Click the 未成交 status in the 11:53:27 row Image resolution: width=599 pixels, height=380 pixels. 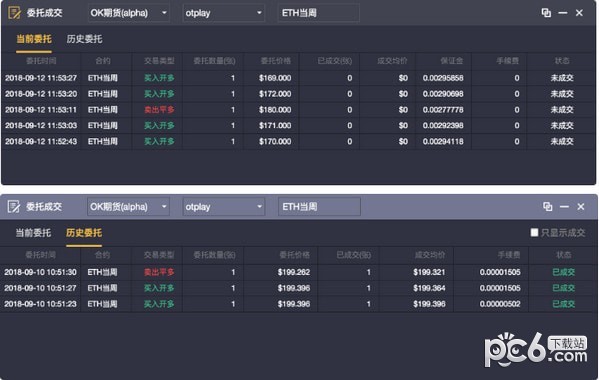coord(562,78)
